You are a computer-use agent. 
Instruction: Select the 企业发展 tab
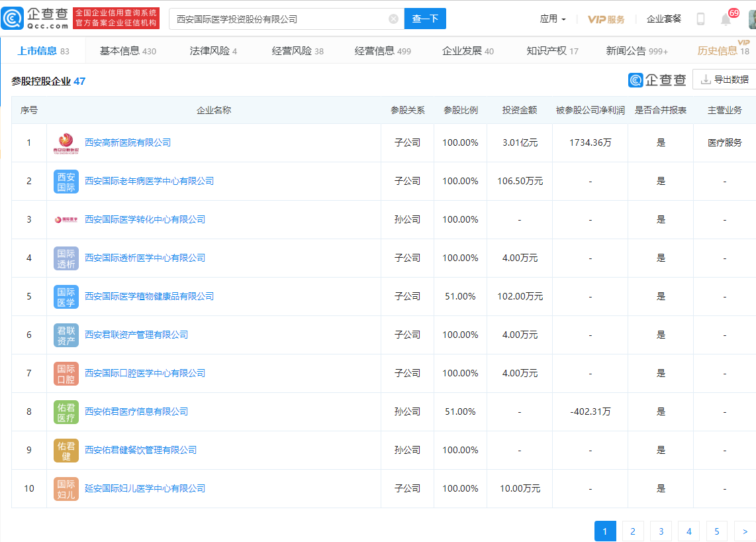coord(467,50)
